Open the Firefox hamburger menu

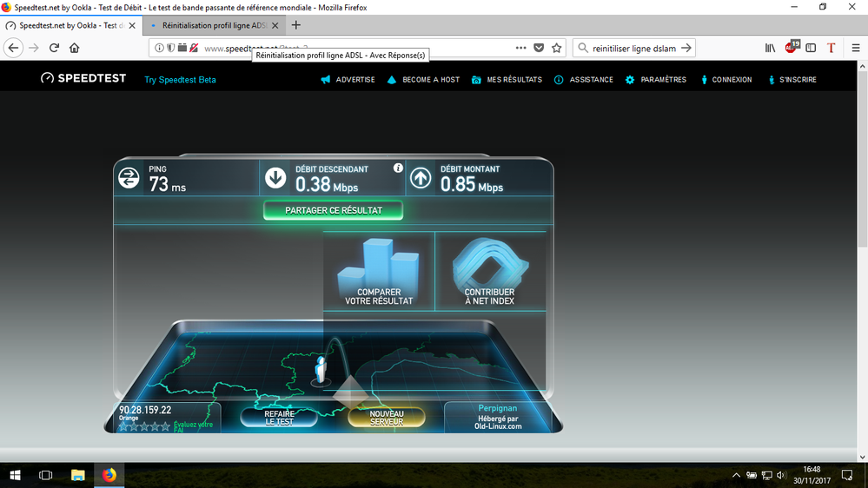(856, 48)
